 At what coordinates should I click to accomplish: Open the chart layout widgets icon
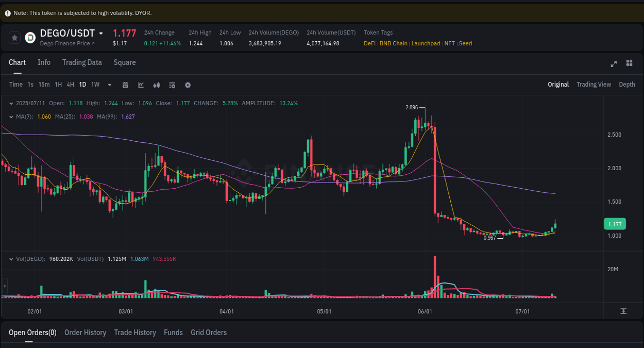click(x=629, y=63)
